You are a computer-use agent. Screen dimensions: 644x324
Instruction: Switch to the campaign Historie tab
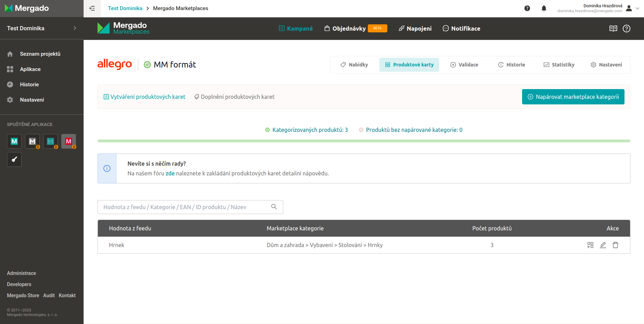click(512, 65)
